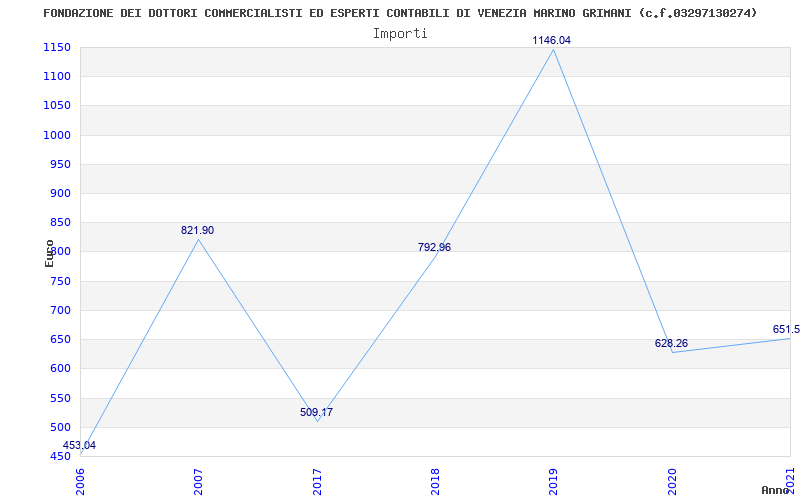The height and width of the screenshot is (500, 800).
Task: Select the 2007 x-axis year label
Action: point(198,482)
